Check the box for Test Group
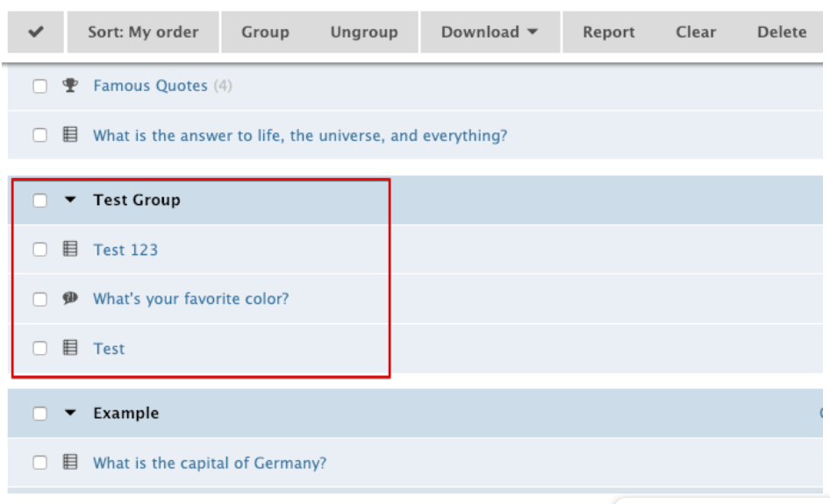Viewport: 830px width, 504px height. pyautogui.click(x=39, y=201)
